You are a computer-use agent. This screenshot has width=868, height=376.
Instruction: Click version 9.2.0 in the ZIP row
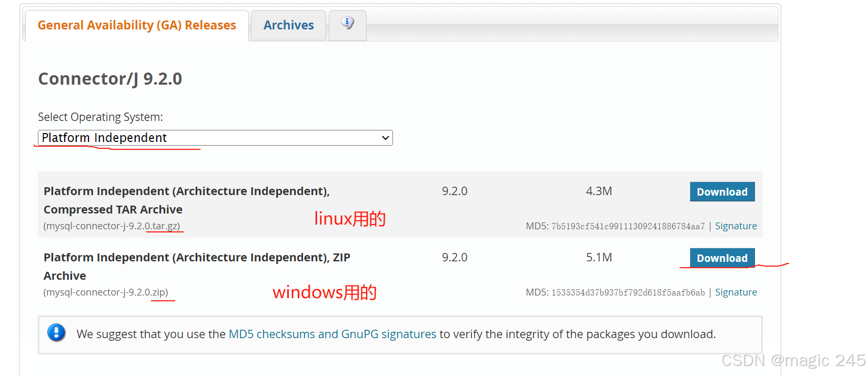point(455,258)
